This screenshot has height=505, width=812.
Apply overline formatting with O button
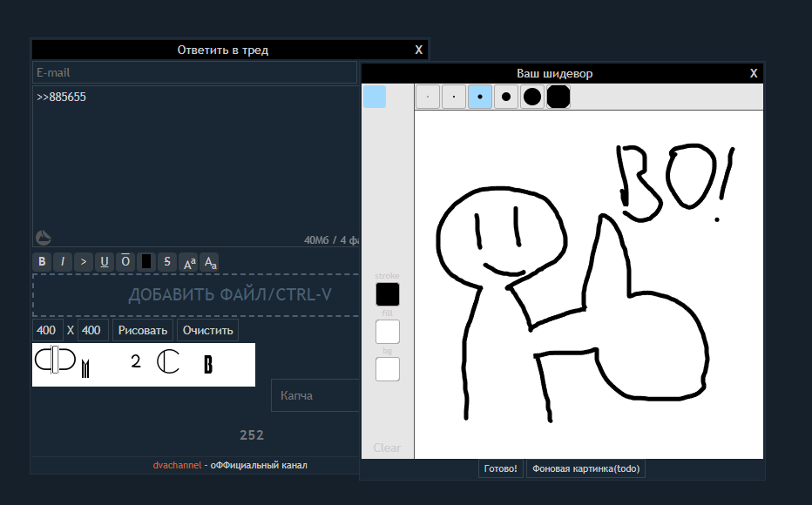coord(125,262)
